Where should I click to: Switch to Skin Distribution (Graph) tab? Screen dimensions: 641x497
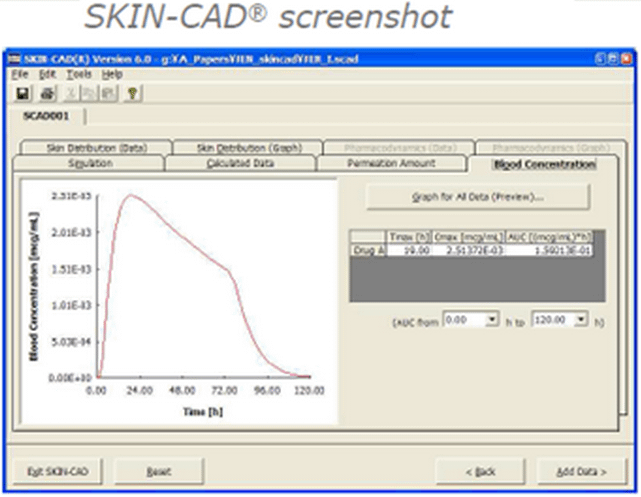pos(249,148)
